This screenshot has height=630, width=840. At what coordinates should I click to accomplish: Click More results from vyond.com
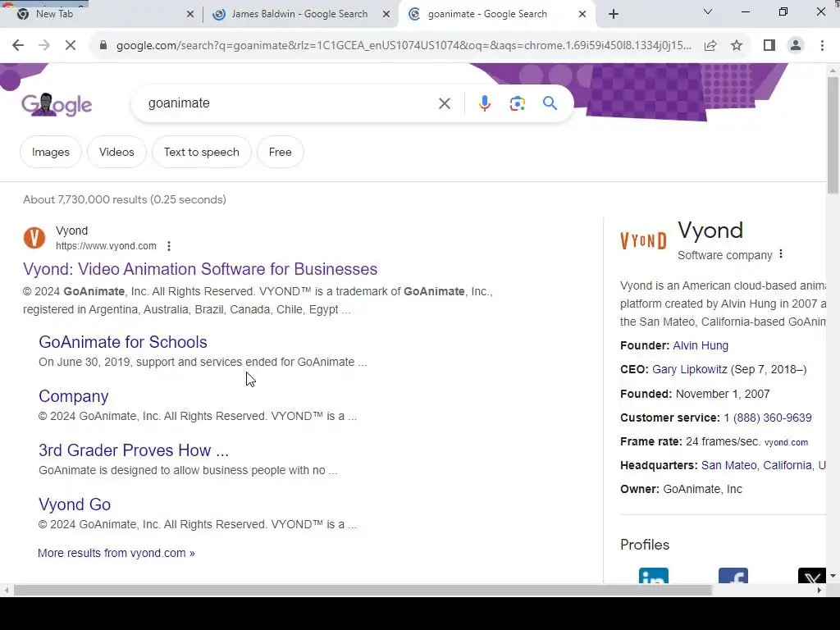tap(116, 553)
